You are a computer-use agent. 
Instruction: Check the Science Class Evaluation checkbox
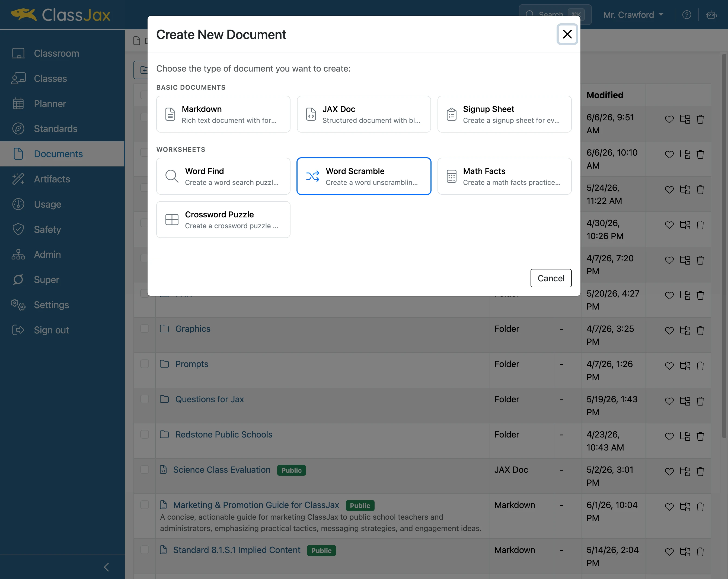(145, 470)
